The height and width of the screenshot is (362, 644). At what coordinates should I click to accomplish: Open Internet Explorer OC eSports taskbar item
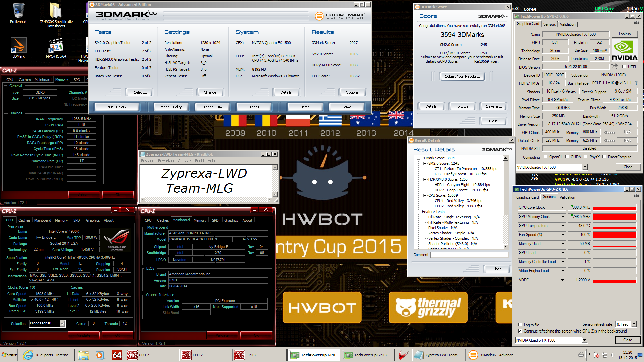click(48, 355)
